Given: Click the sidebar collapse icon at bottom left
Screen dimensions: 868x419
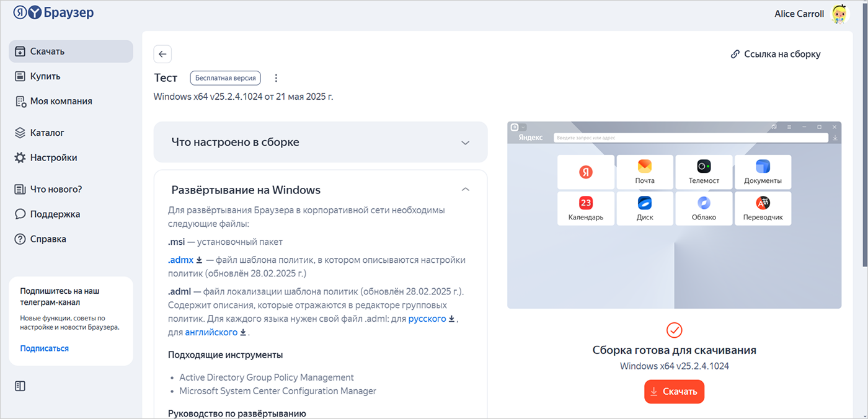Looking at the screenshot, I should click(20, 386).
